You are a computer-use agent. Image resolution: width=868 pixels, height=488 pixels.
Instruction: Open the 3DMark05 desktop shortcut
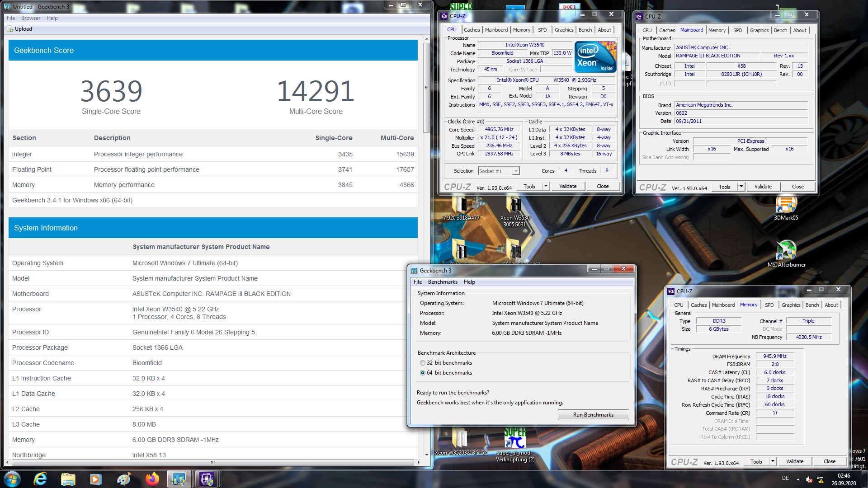pyautogui.click(x=786, y=208)
